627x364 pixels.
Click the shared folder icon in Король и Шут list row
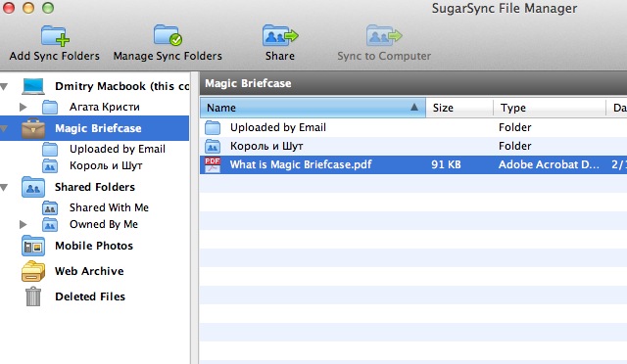tap(213, 146)
